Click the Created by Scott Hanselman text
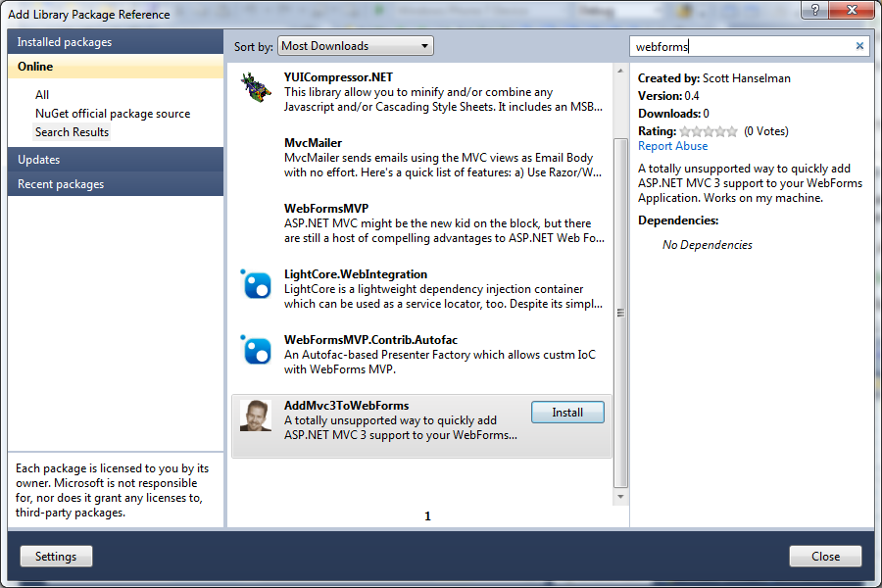882x588 pixels. pyautogui.click(x=714, y=78)
